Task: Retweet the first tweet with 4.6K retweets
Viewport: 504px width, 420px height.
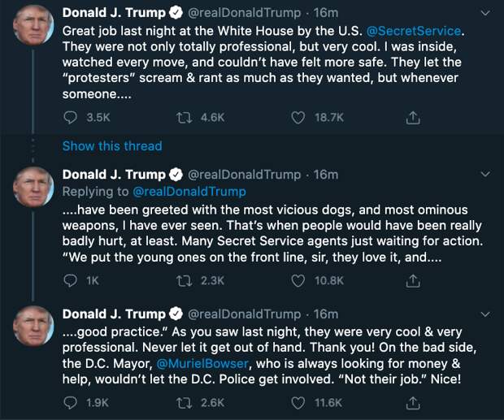Action: 185,118
